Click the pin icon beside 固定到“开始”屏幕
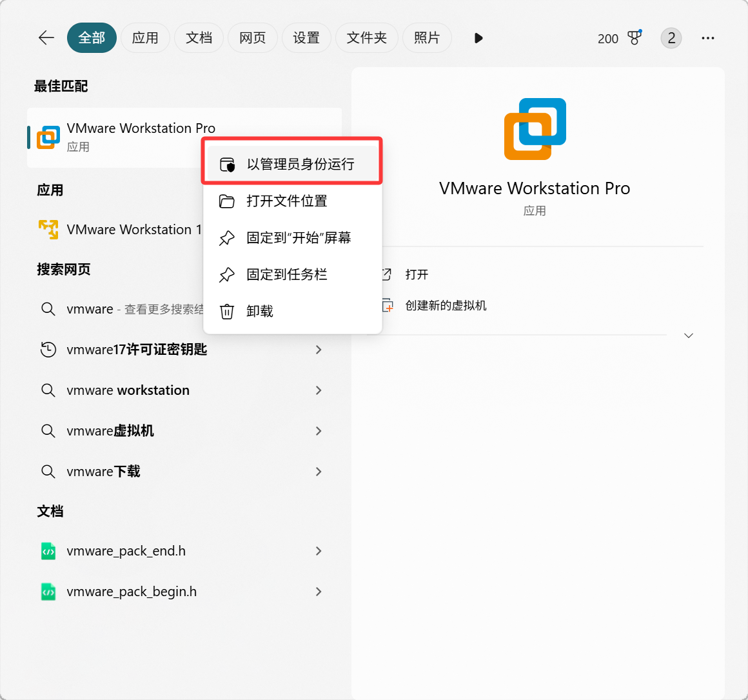Screen dimensions: 748x700 click(226, 238)
